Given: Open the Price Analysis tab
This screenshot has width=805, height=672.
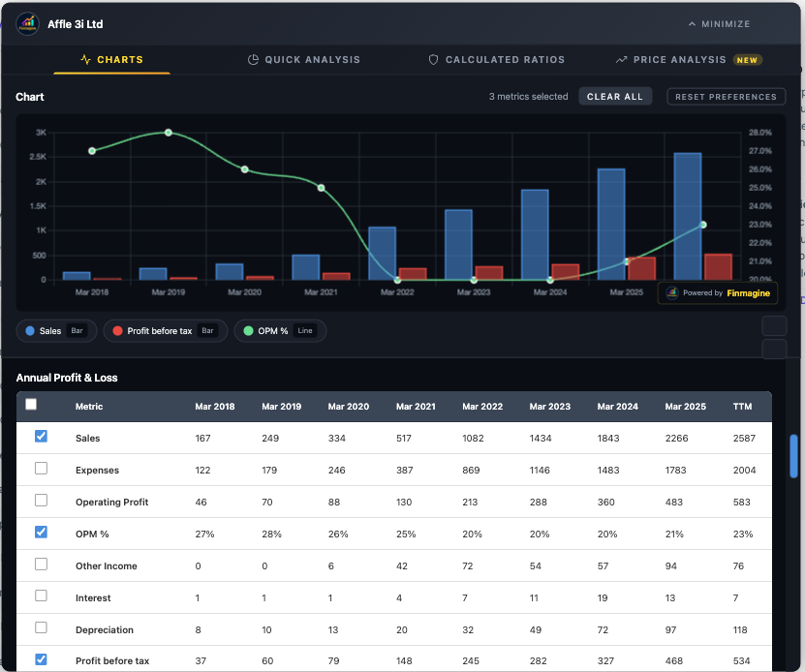Looking at the screenshot, I should (680, 59).
